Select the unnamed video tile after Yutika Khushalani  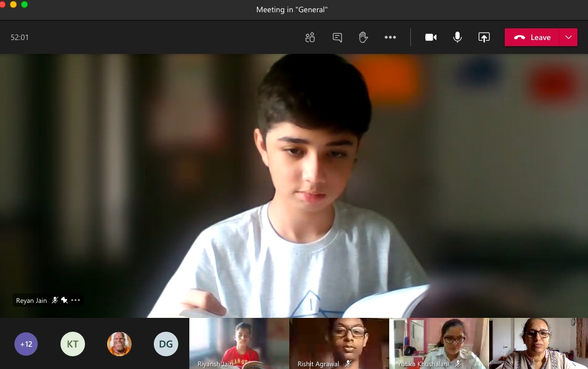point(539,343)
